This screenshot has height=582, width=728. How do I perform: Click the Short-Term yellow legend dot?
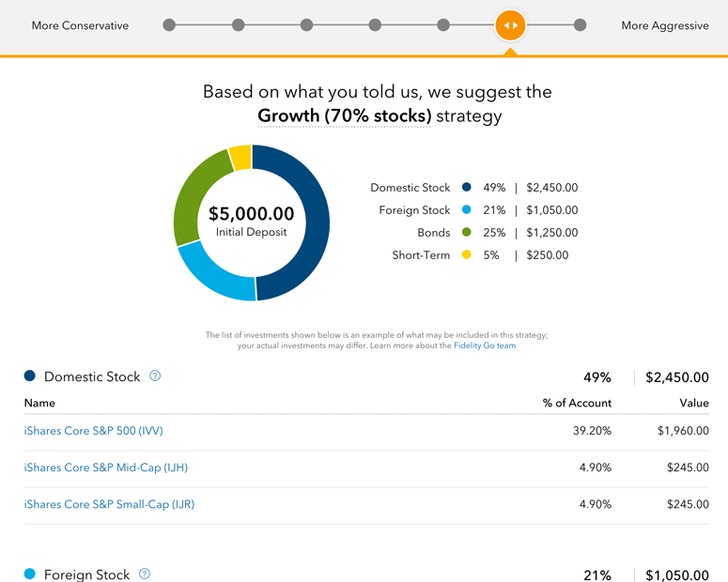coord(467,254)
